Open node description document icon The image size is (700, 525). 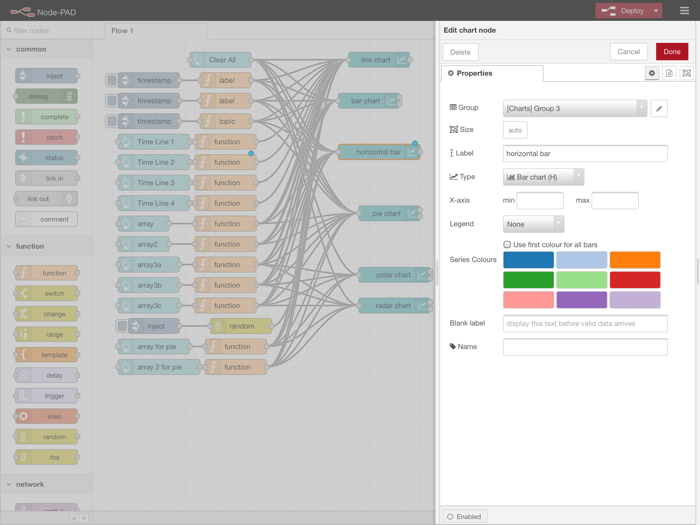coord(669,73)
